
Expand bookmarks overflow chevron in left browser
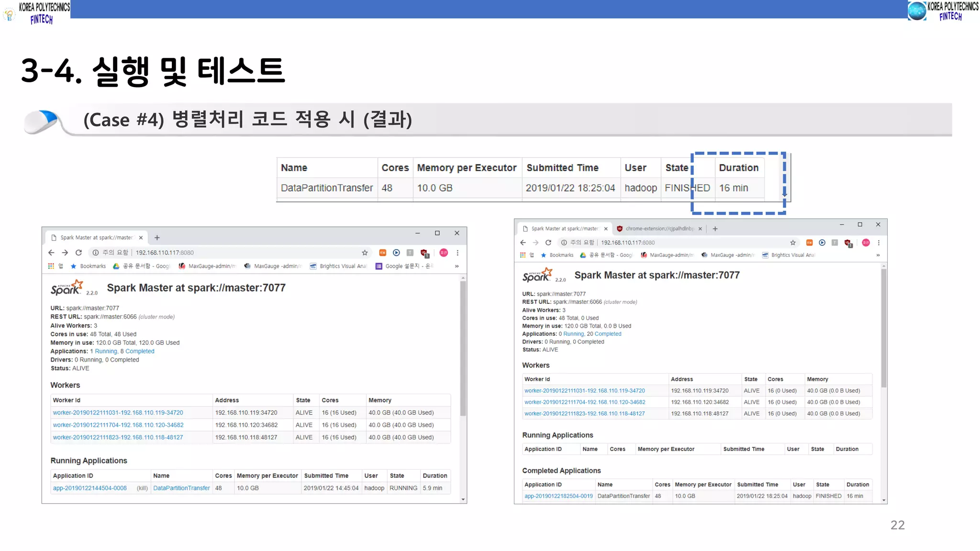click(457, 266)
